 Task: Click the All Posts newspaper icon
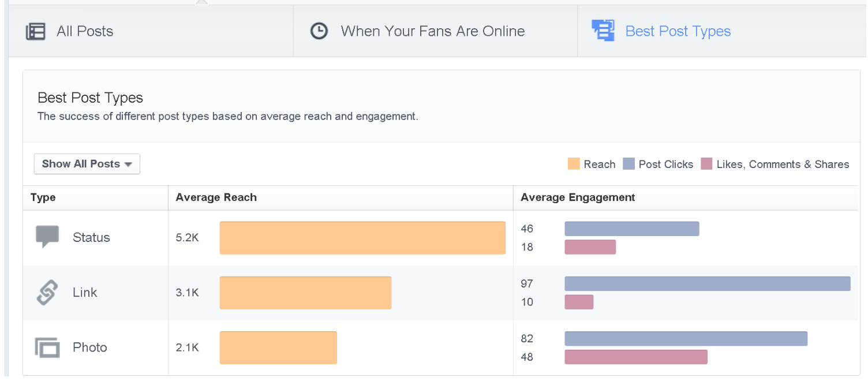coord(36,31)
